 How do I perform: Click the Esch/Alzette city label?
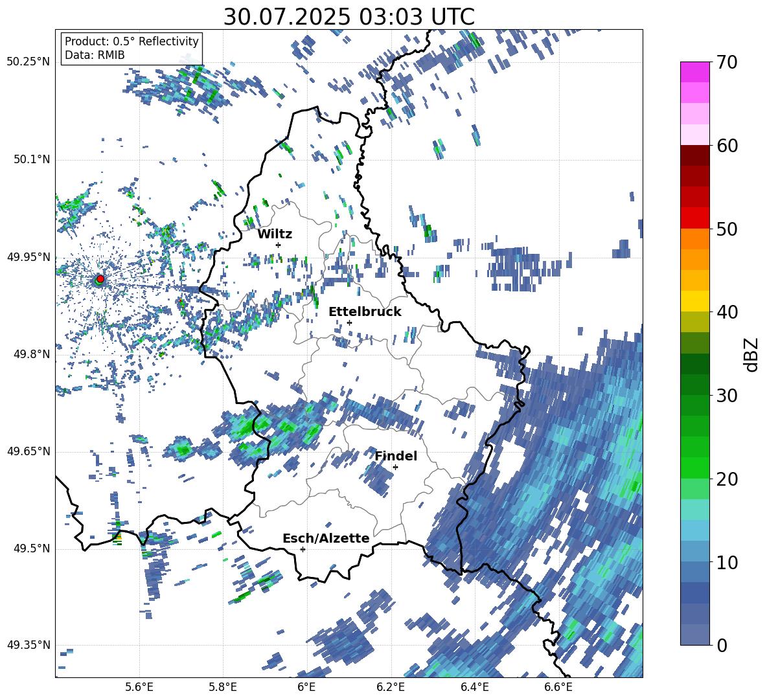(326, 538)
